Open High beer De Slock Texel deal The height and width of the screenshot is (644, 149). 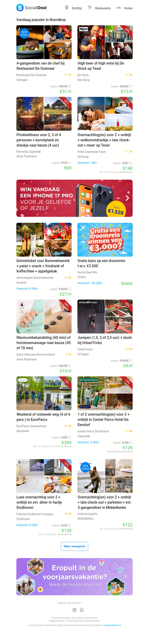point(101,66)
